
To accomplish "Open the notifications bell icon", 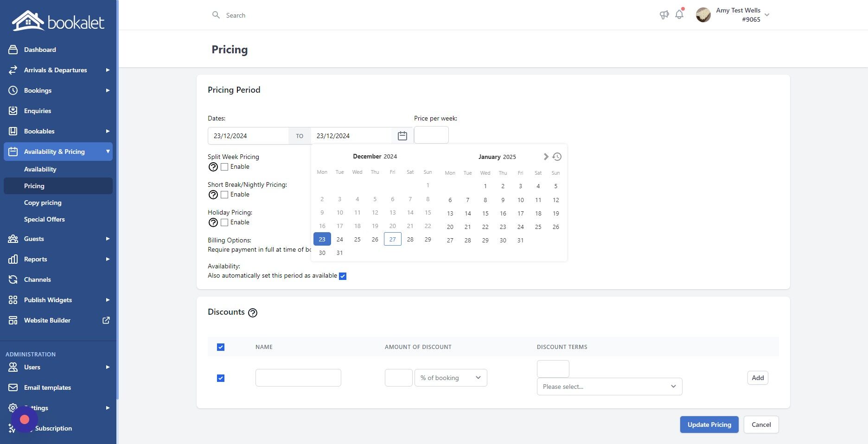I will 679,14.
